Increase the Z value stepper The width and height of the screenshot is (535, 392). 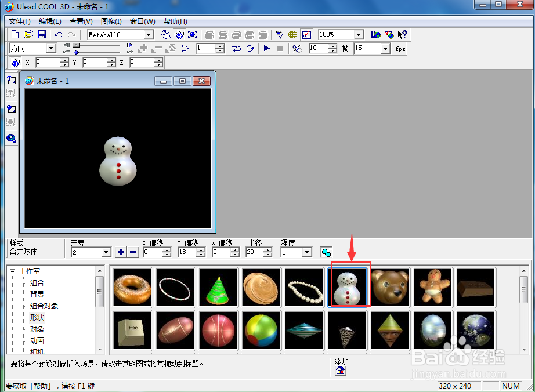[158, 60]
